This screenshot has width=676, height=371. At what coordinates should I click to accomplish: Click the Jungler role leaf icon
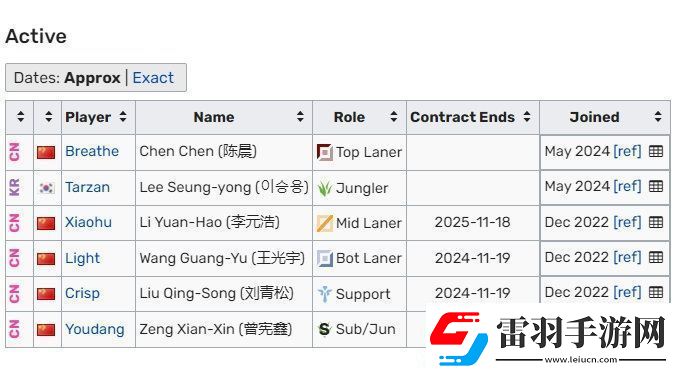tap(324, 188)
